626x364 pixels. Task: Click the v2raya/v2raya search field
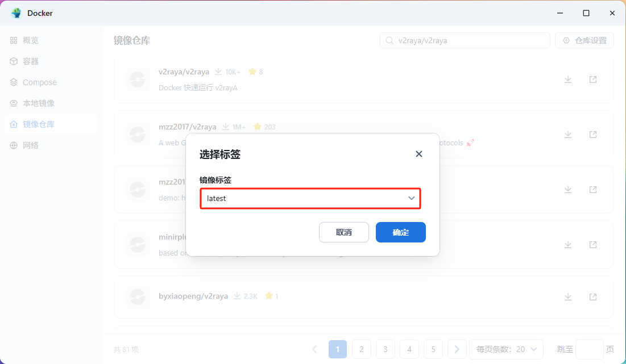(465, 41)
